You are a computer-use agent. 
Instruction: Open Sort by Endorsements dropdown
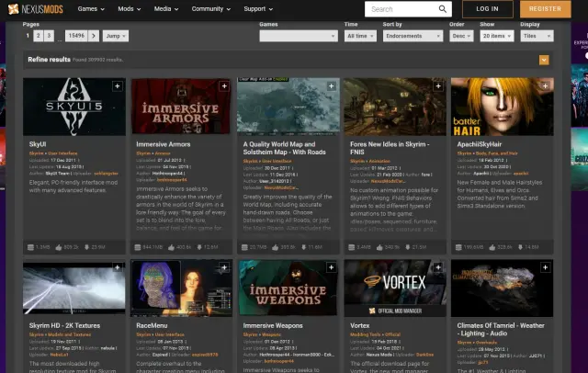coord(413,36)
